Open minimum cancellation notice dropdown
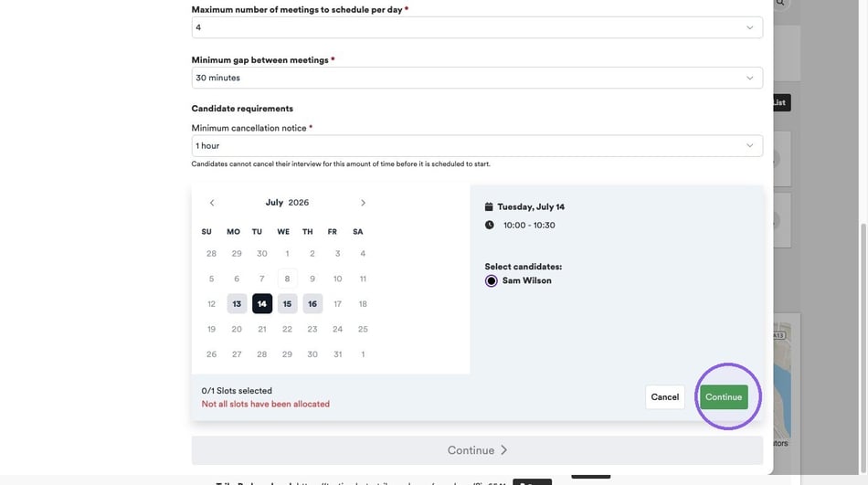The height and width of the screenshot is (485, 868). pos(477,145)
